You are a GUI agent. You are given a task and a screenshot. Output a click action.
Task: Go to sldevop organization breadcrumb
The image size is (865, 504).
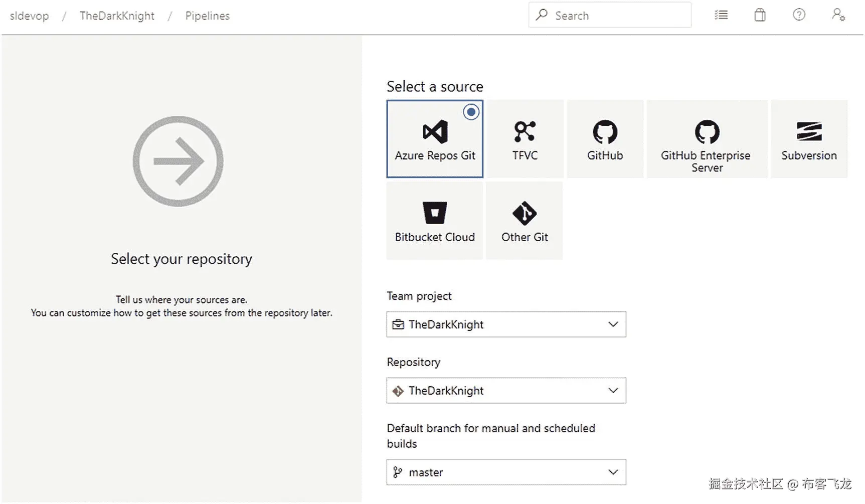pyautogui.click(x=30, y=16)
